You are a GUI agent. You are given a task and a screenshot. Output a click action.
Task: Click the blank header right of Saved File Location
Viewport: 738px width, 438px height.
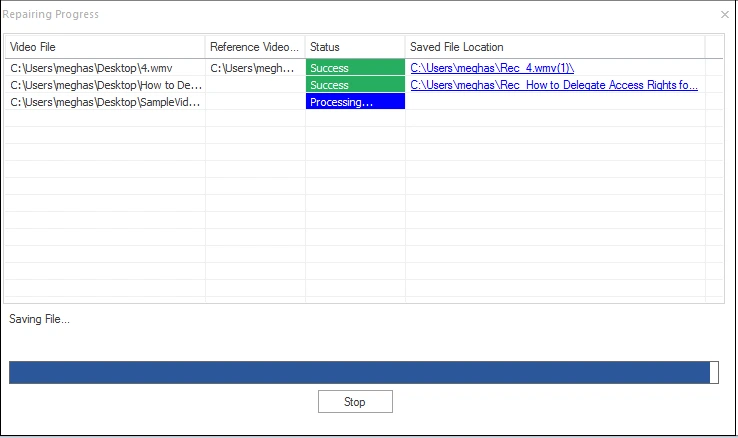[714, 47]
